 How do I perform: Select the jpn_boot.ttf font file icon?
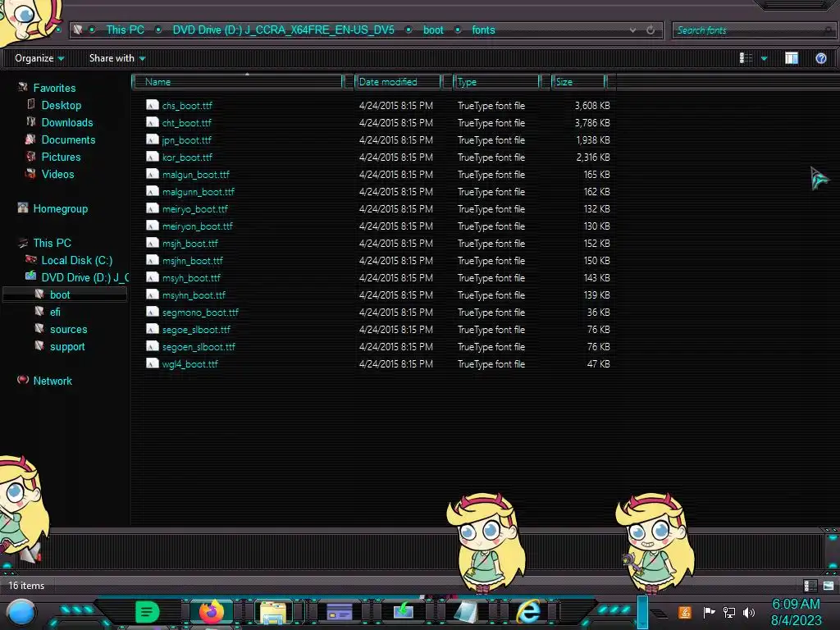click(x=152, y=139)
